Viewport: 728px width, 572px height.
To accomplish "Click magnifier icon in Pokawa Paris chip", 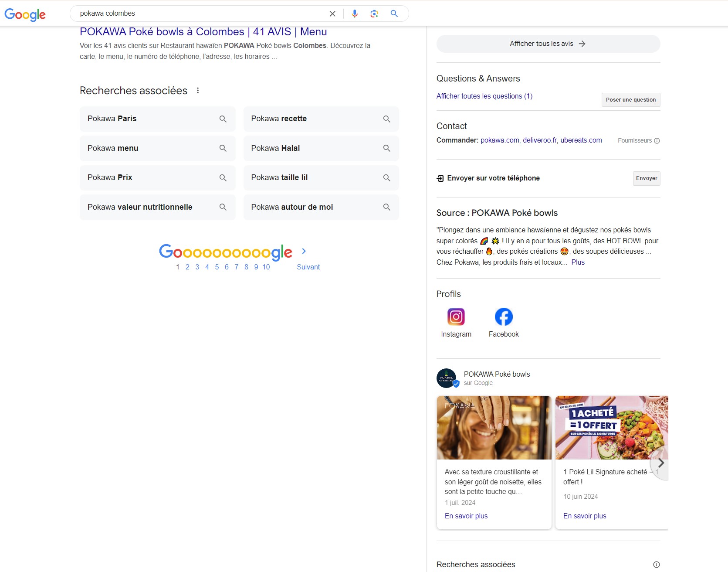I will tap(223, 119).
